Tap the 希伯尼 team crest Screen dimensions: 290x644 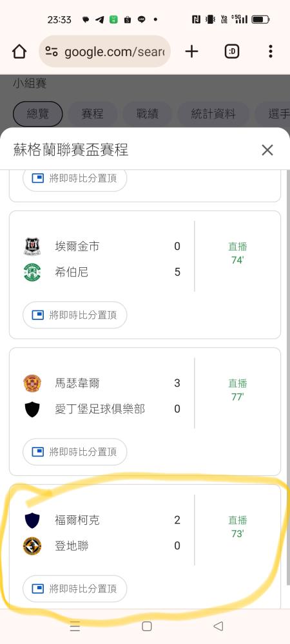coord(32,272)
